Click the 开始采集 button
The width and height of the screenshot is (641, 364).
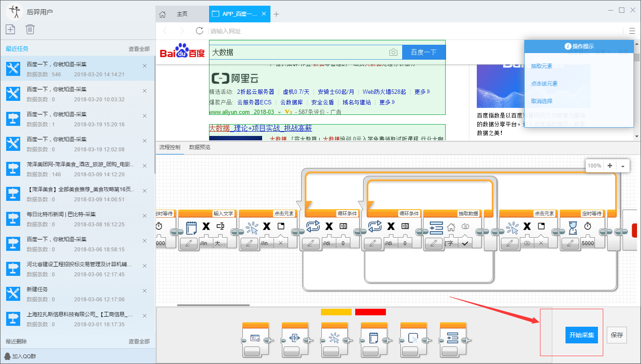pos(581,335)
